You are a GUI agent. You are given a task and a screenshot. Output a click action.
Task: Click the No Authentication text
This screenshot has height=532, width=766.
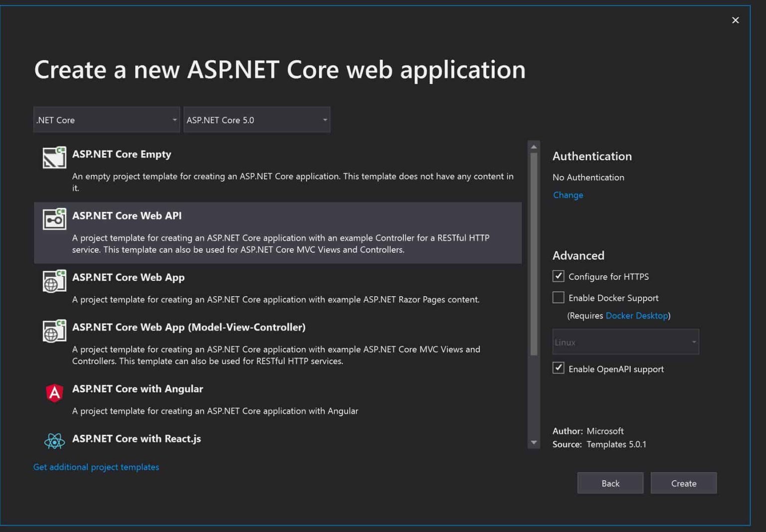(x=588, y=177)
